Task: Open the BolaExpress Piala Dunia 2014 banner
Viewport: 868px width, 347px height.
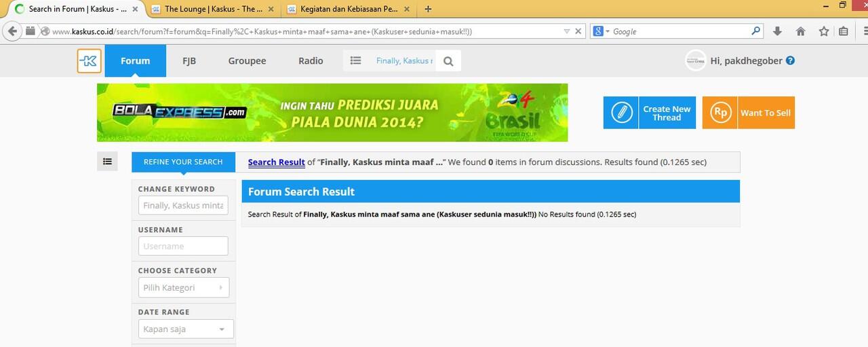Action: tap(332, 113)
